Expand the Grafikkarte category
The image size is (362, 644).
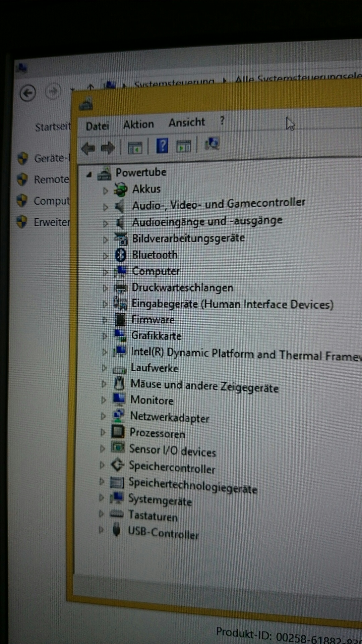(x=105, y=336)
